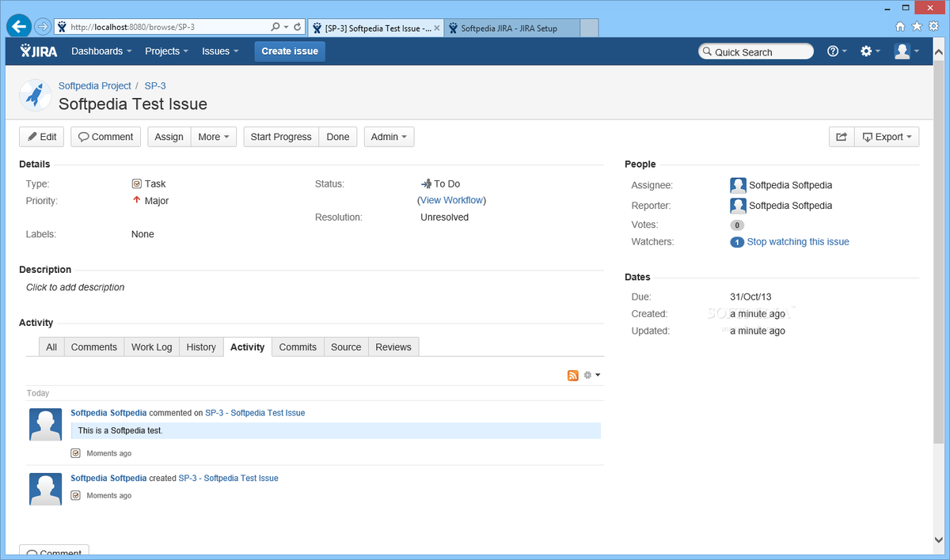The image size is (950, 560).
Task: Open SP-3 link in created activity entry
Action: click(x=229, y=479)
